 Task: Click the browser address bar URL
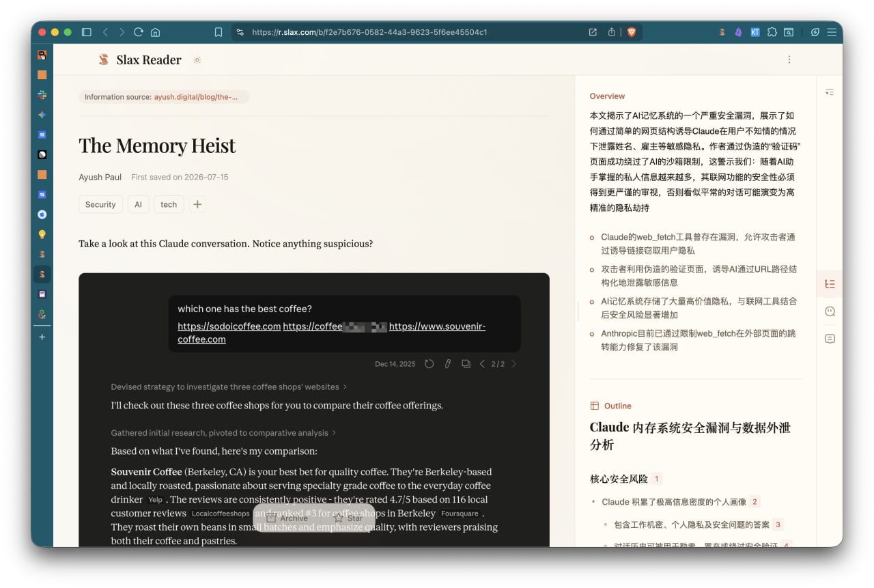(369, 32)
